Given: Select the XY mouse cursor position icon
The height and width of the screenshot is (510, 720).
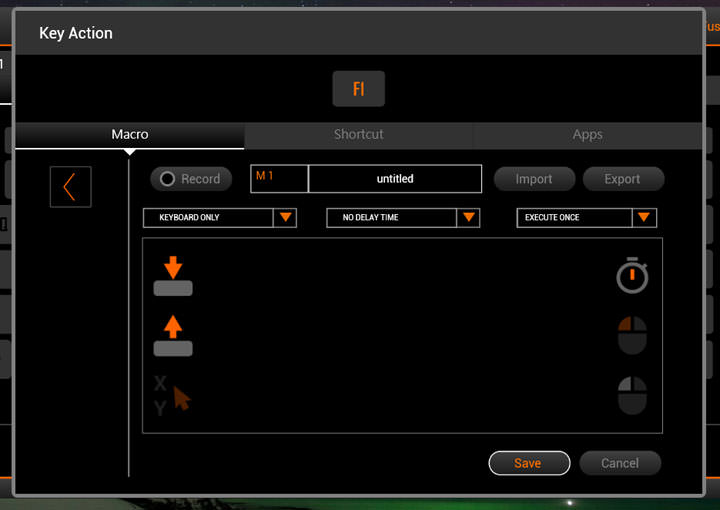Looking at the screenshot, I should (x=172, y=396).
